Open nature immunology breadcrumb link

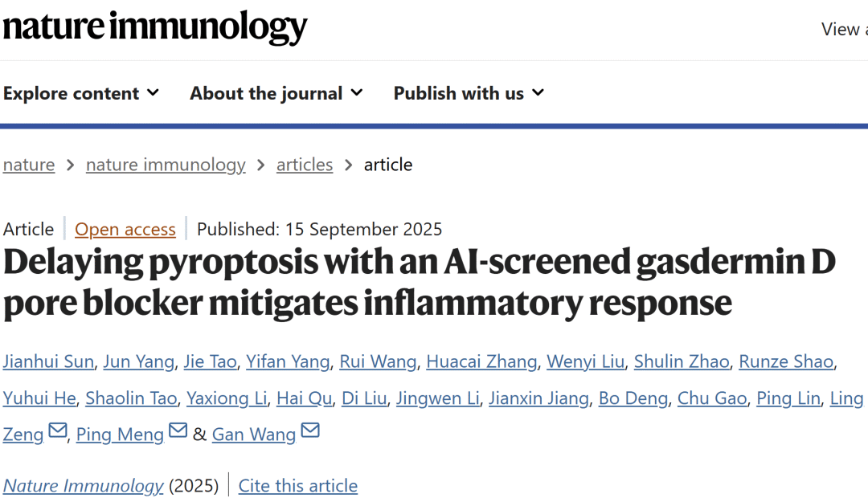pyautogui.click(x=166, y=165)
